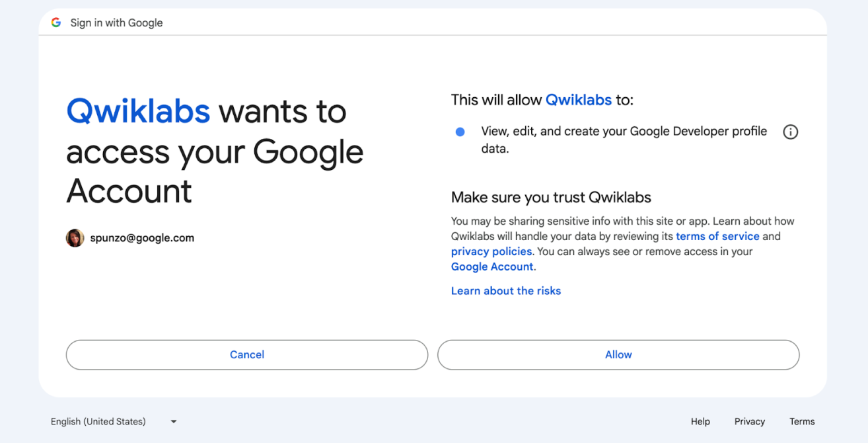Open the privacy policies link
The image size is (868, 443).
[x=491, y=251]
